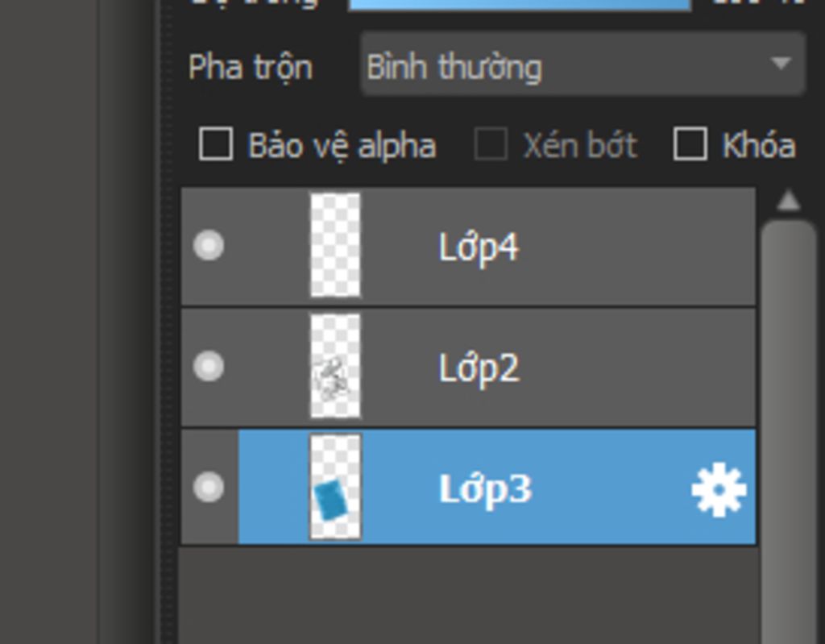Image resolution: width=825 pixels, height=644 pixels.
Task: Click the blue opacity slider bar
Action: [x=520, y=4]
